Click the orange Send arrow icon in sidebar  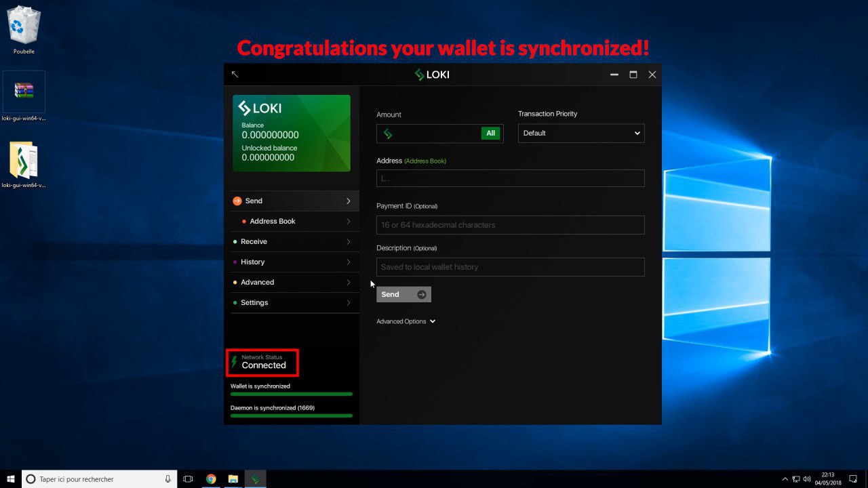pos(237,201)
